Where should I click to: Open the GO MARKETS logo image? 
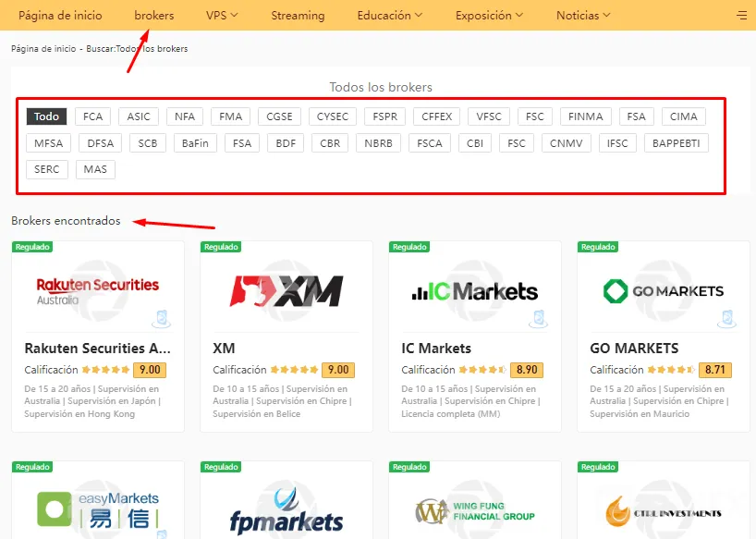click(x=664, y=291)
